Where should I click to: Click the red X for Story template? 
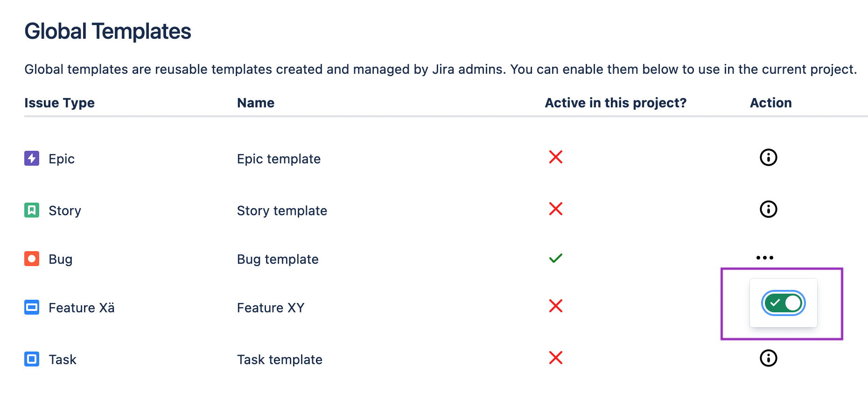click(556, 210)
